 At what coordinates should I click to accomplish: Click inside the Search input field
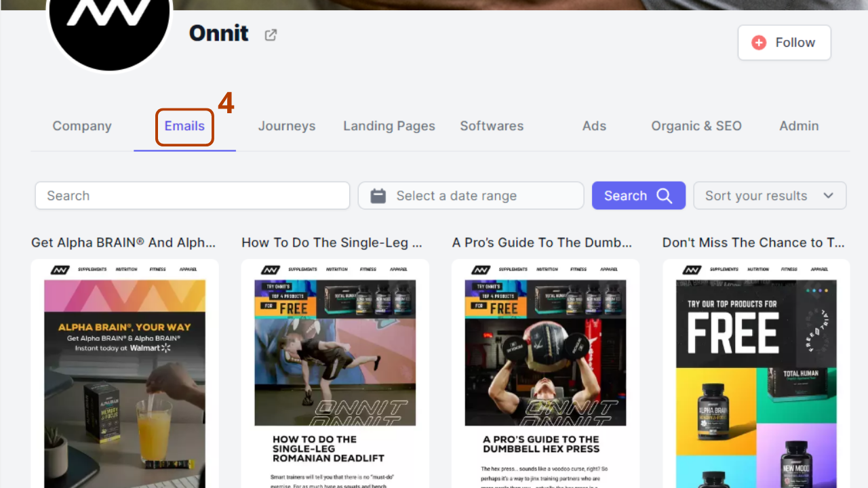coord(192,195)
